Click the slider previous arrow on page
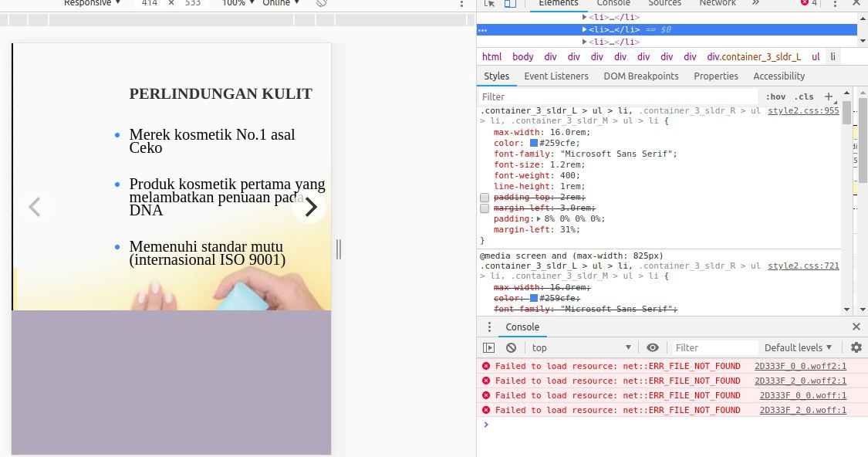 coord(34,207)
